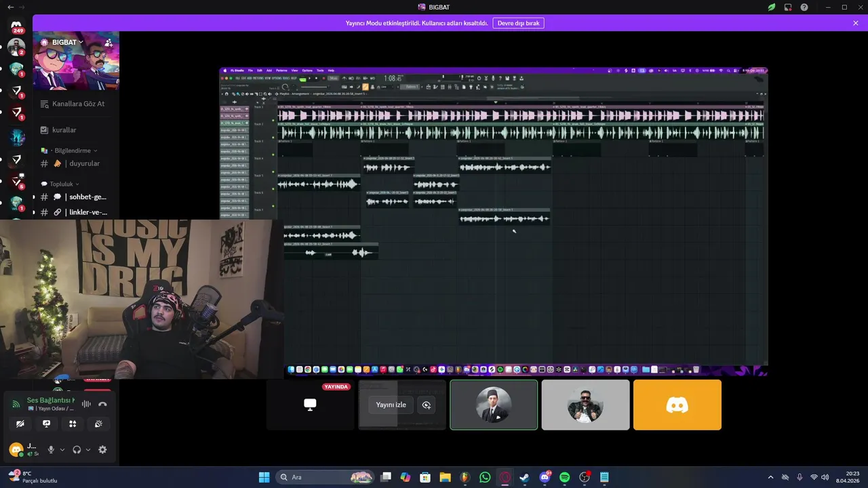Open the weather widget showing 8°C
Image resolution: width=868 pixels, height=488 pixels.
click(x=33, y=477)
